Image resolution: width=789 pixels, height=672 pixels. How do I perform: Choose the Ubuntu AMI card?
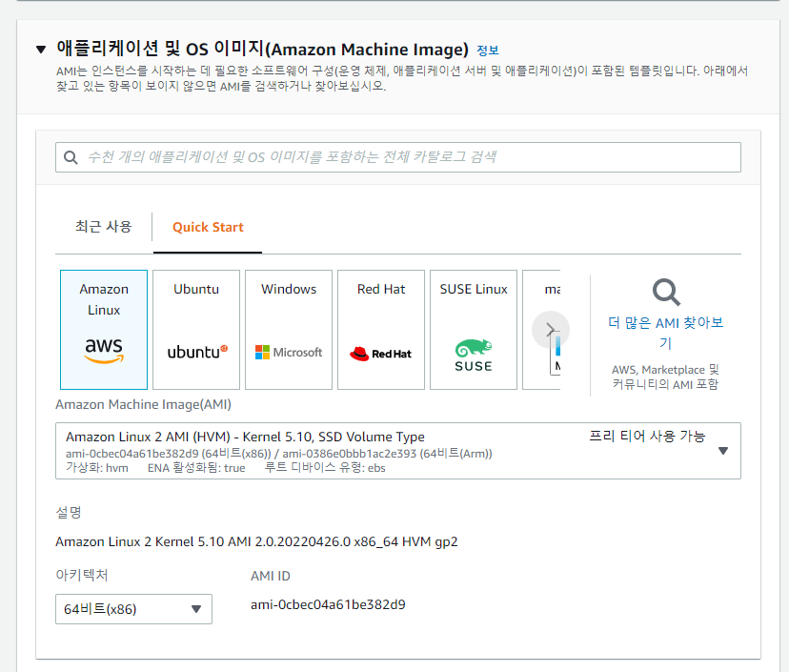196,330
